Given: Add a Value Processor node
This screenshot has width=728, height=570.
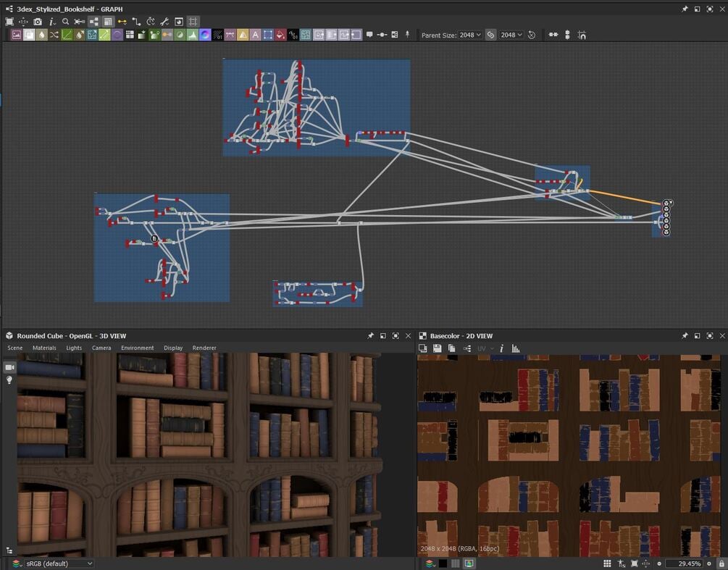Looking at the screenshot, I should 293,35.
